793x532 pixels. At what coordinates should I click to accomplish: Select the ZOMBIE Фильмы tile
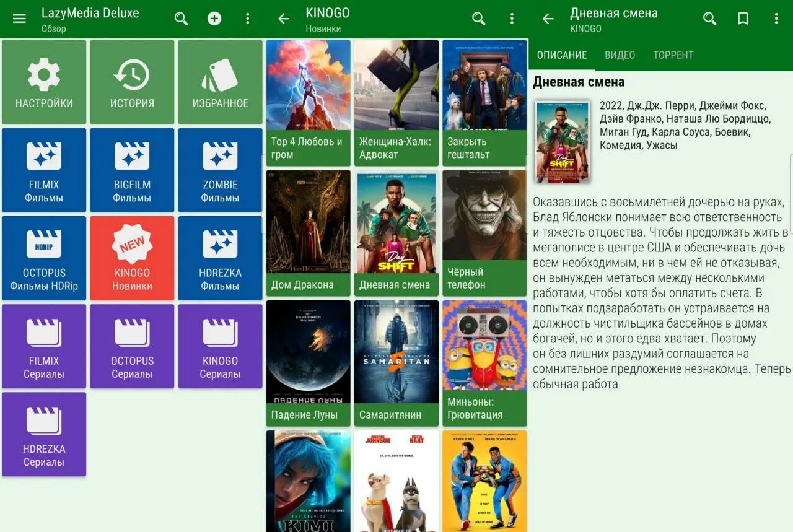click(220, 170)
